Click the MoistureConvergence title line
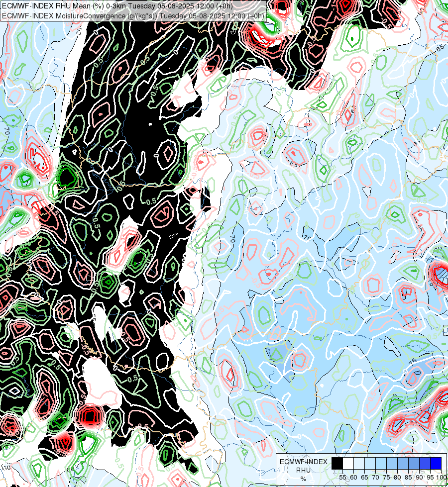 [133, 16]
